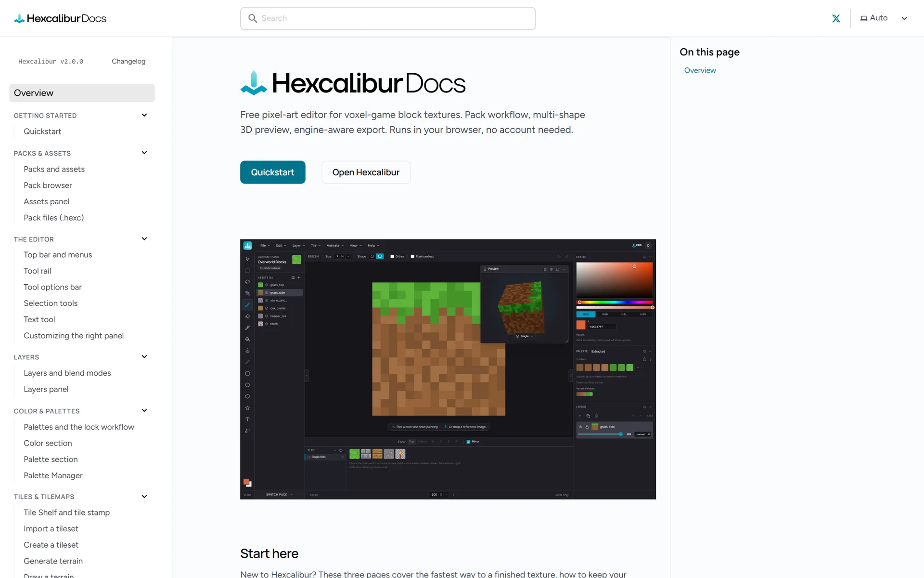
Task: Open the Changelog link
Action: coord(128,61)
